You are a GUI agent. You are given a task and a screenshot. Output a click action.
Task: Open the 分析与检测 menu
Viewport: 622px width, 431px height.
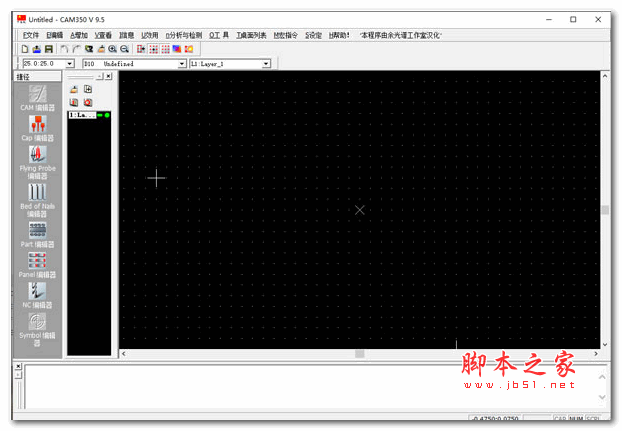(184, 35)
